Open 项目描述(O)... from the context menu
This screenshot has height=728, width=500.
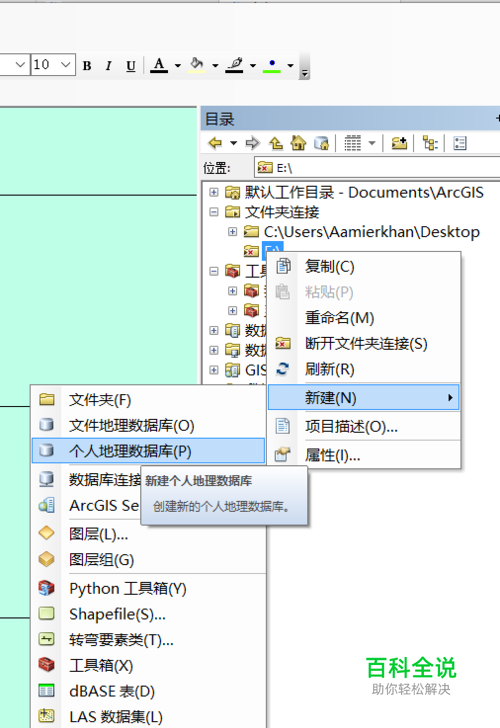click(364, 426)
